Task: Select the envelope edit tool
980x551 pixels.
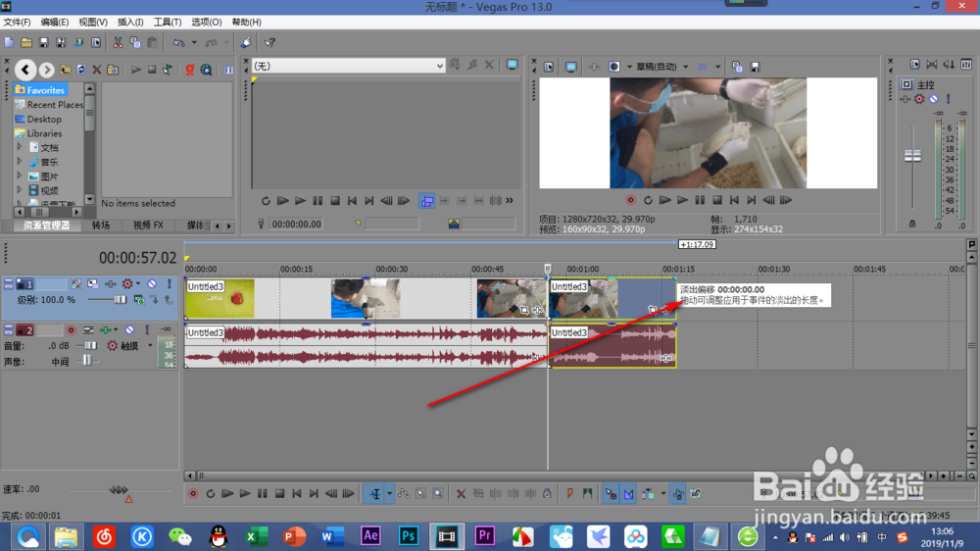Action: click(x=404, y=494)
